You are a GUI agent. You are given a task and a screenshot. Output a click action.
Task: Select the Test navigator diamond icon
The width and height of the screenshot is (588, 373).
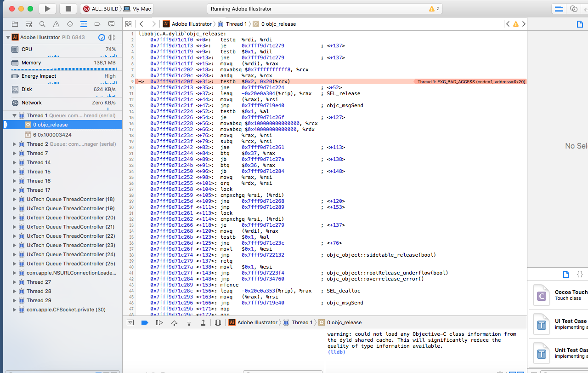(x=70, y=24)
